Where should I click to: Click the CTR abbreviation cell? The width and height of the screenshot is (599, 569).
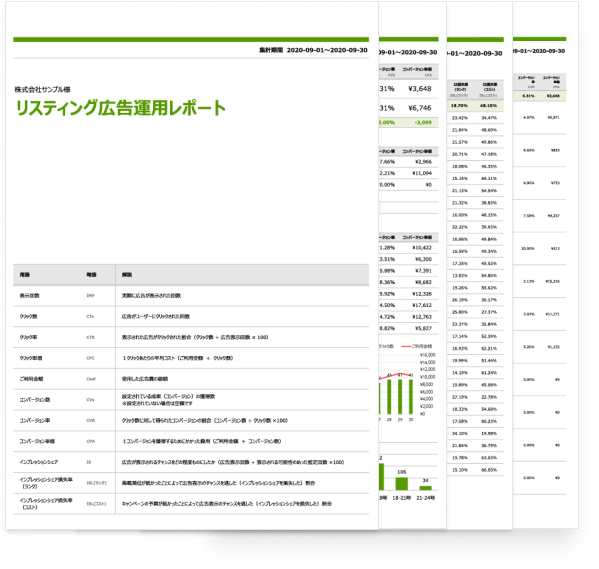(91, 337)
